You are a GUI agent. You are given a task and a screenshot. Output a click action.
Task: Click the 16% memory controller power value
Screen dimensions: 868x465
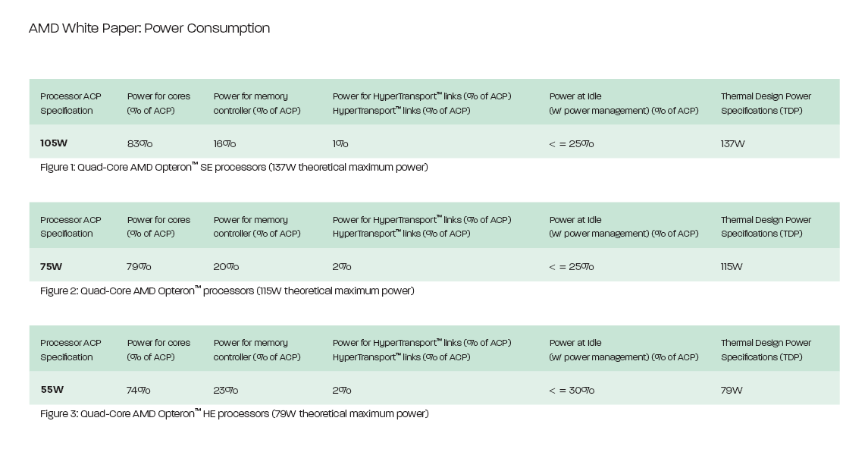coord(224,143)
